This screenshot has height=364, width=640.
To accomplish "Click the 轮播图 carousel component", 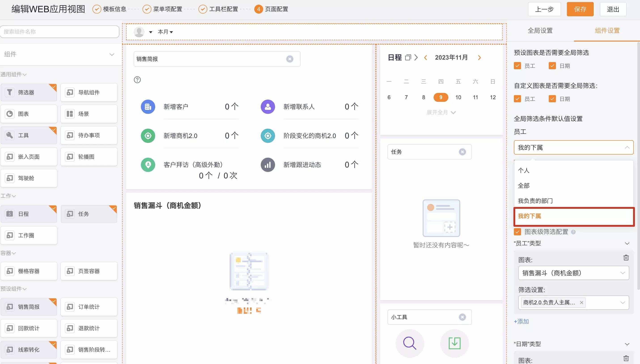I will point(89,157).
